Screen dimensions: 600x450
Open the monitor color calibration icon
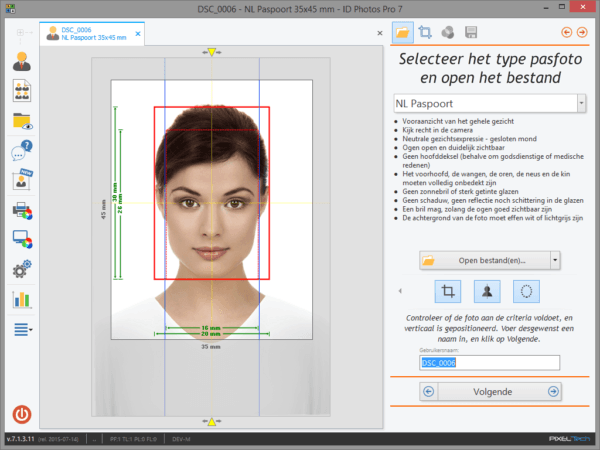(22, 240)
